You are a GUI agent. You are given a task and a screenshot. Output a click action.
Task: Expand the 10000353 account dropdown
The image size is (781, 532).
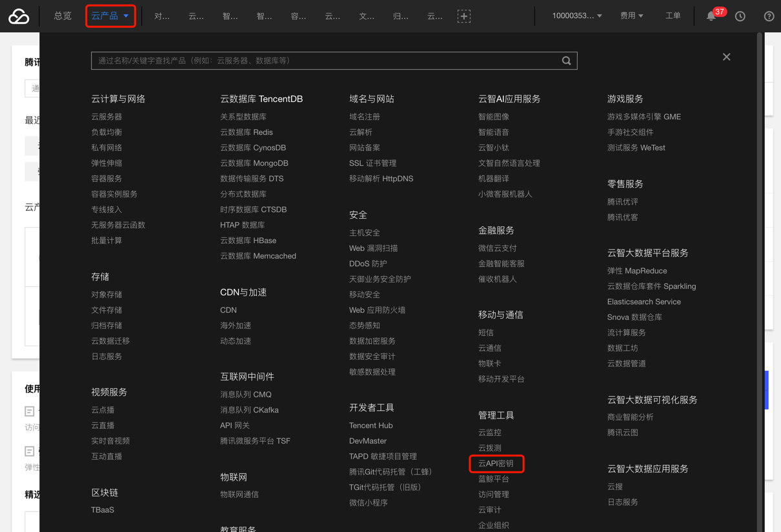click(576, 16)
